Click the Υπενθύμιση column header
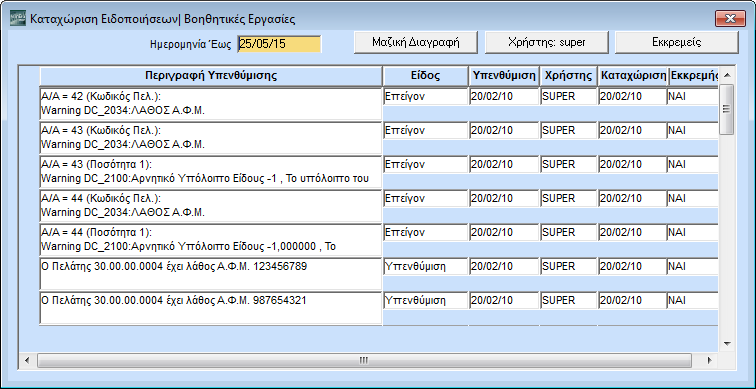Viewport: 756px width, 389px height. 504,76
